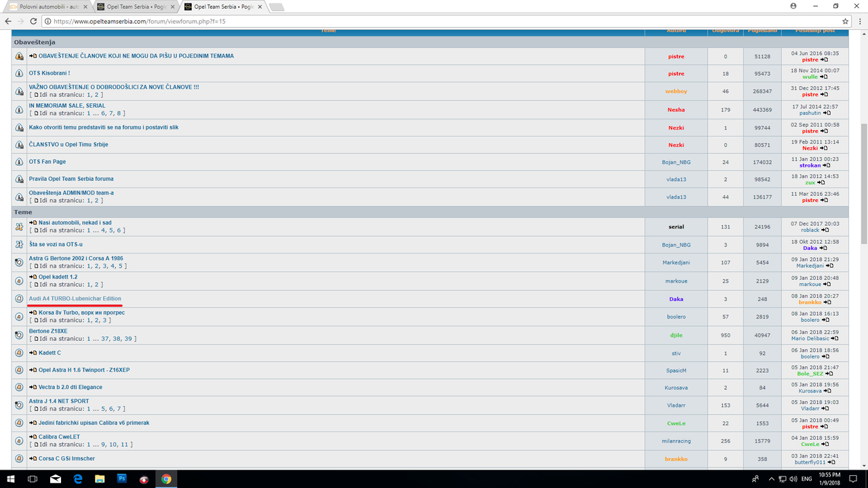Screen dimensions: 868x488
Task: Click topic status icon of OTS Kisobrani row
Action: point(19,73)
